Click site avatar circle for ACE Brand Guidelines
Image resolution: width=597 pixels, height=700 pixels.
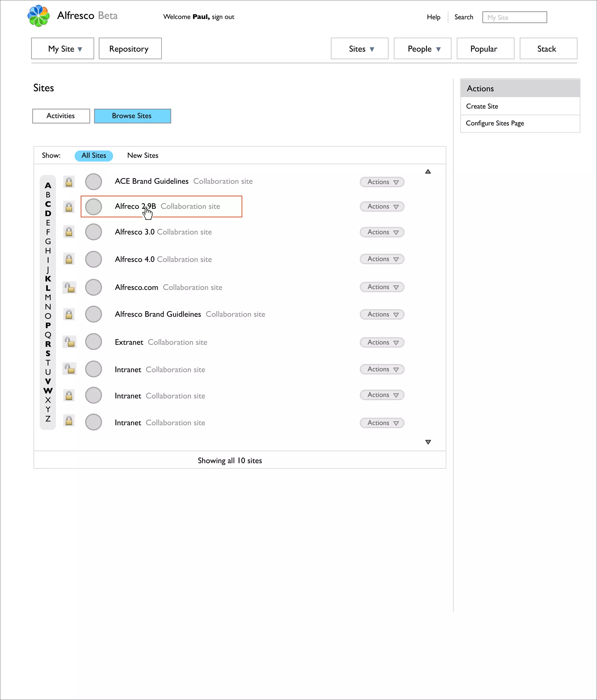coord(94,182)
